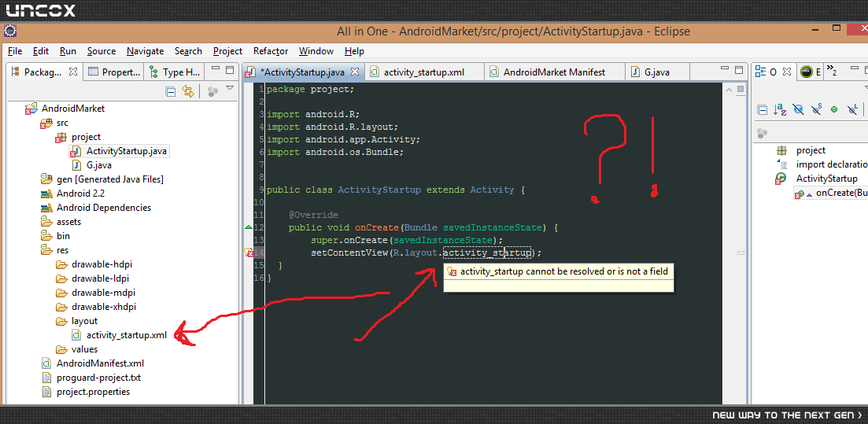Close the ActivityStartup.java editor tab

pos(356,72)
